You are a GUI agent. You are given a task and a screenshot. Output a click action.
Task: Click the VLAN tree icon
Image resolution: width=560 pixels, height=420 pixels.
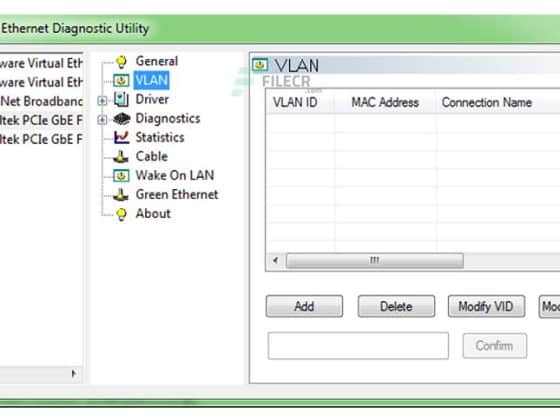121,80
